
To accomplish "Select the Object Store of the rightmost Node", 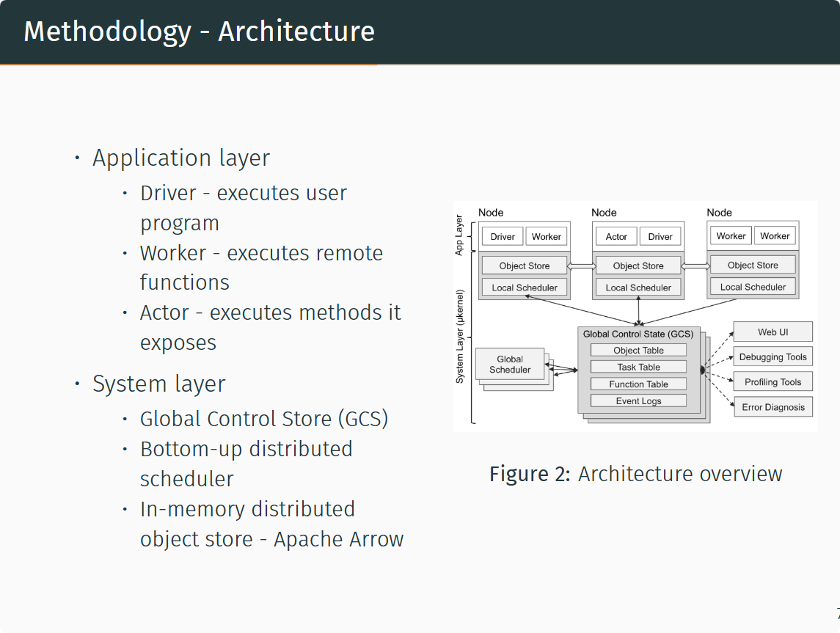I will pyautogui.click(x=753, y=264).
